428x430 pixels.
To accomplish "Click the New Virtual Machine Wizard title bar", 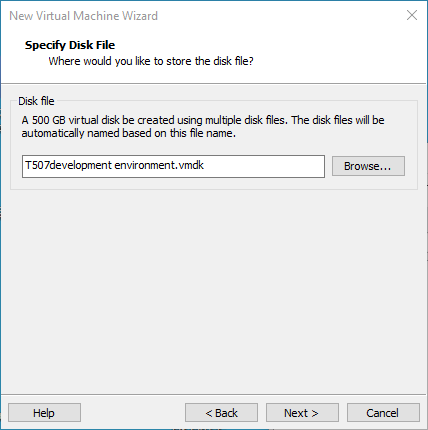I will [83, 16].
